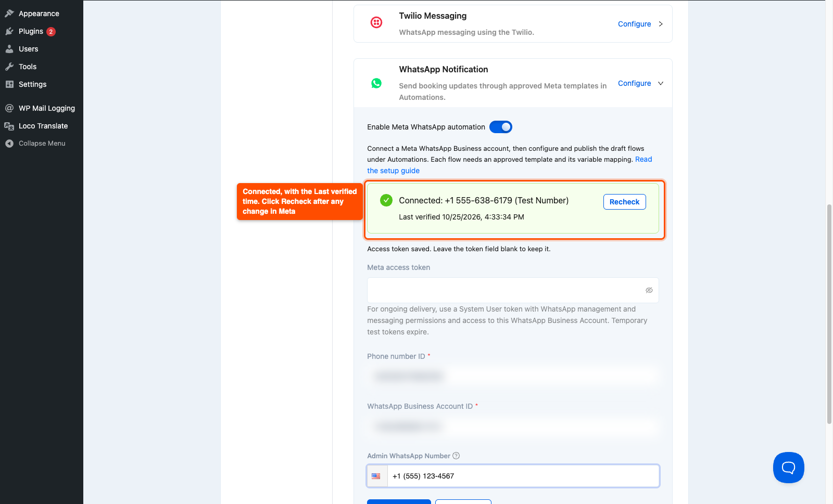Click the WP Mail Logging at-sign icon
The image size is (833, 504).
[x=9, y=108]
